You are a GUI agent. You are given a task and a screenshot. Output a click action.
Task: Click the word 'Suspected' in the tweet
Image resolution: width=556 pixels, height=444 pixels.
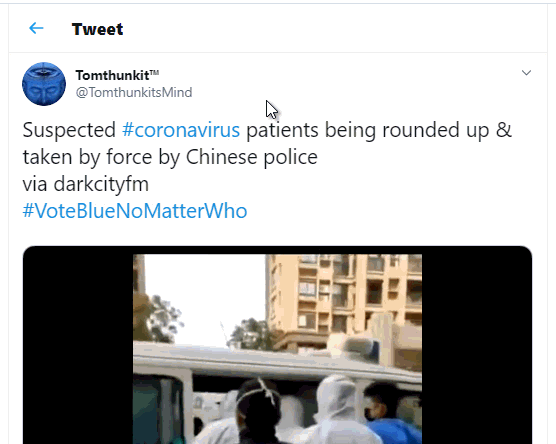pos(69,130)
